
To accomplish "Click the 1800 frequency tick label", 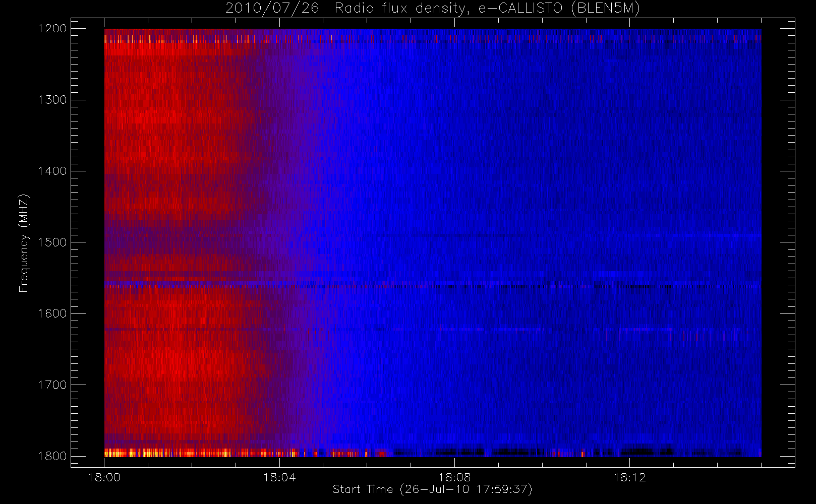I will [52, 456].
